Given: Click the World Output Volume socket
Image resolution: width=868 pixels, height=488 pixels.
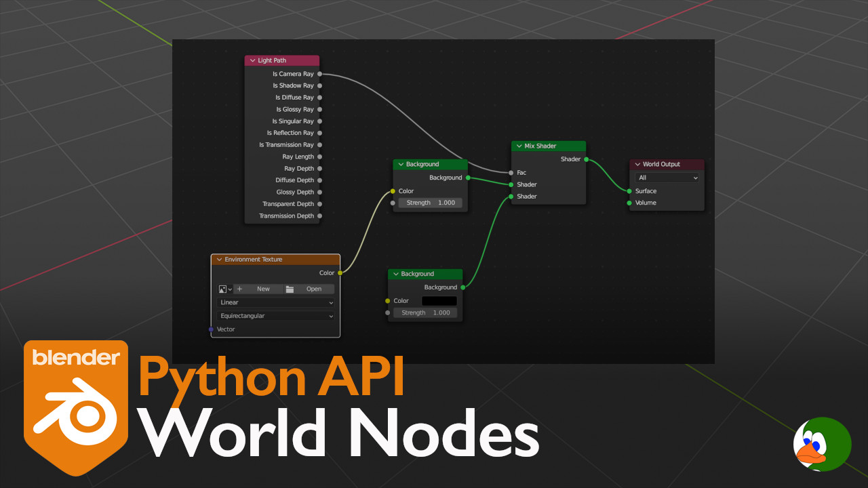Looking at the screenshot, I should coord(629,203).
